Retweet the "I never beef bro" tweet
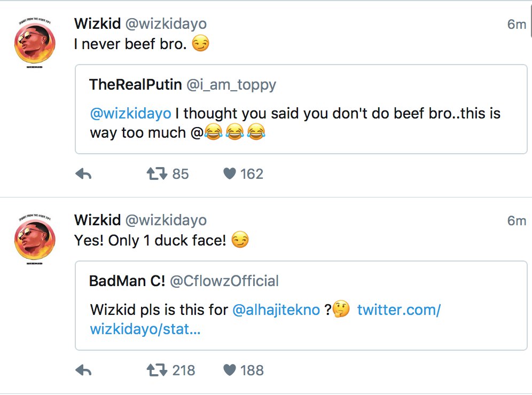The image size is (532, 395). pos(157,174)
